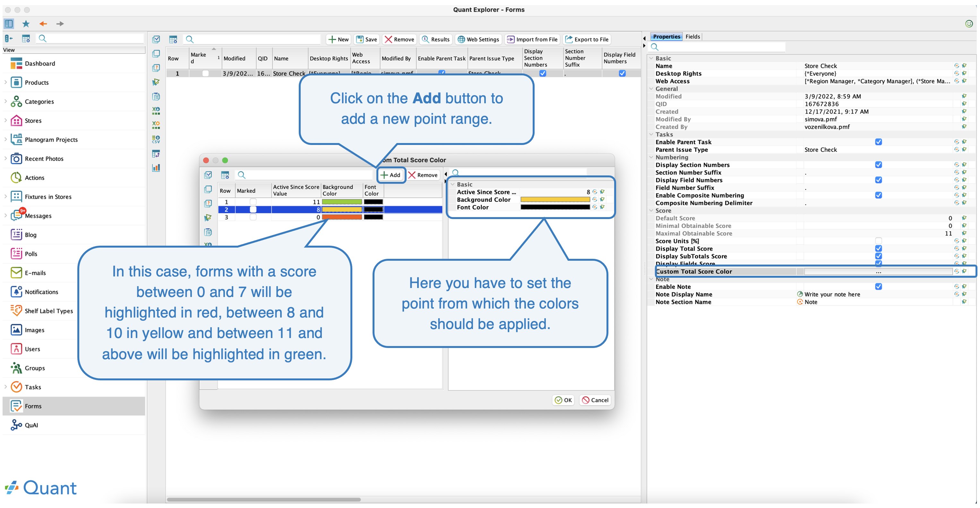Open Recent Photos icon
Viewport: 980px width, 508px height.
click(x=16, y=158)
